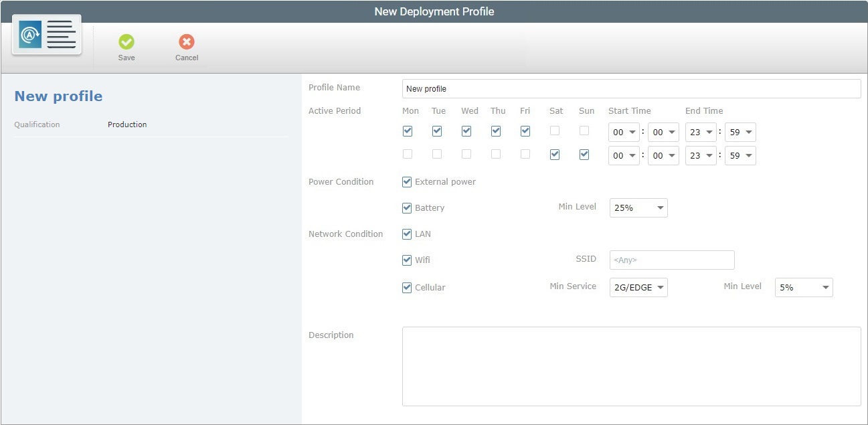Toggle off the Wifi network condition
The height and width of the screenshot is (425, 868).
coord(406,260)
